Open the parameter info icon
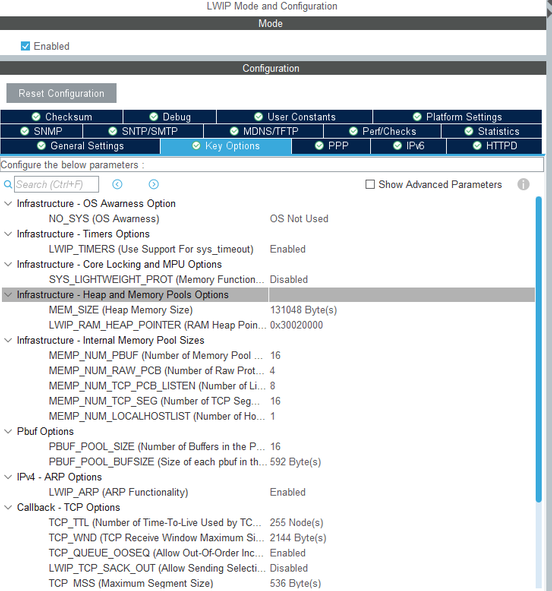 click(x=523, y=184)
